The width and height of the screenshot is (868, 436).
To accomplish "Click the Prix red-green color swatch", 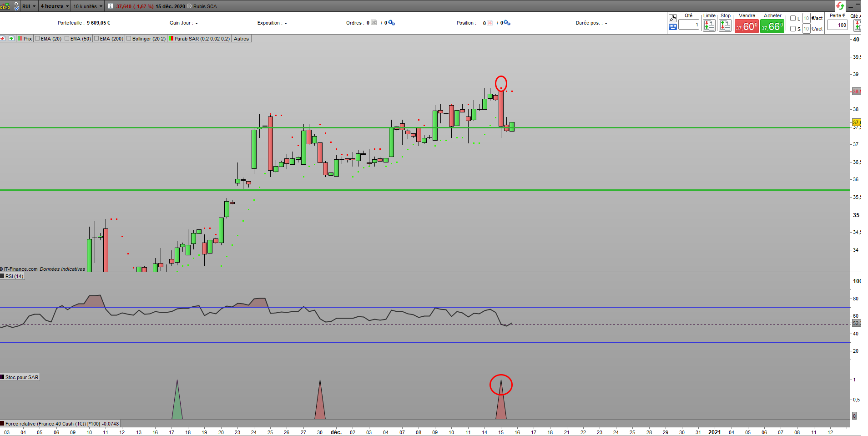I will click(x=20, y=39).
